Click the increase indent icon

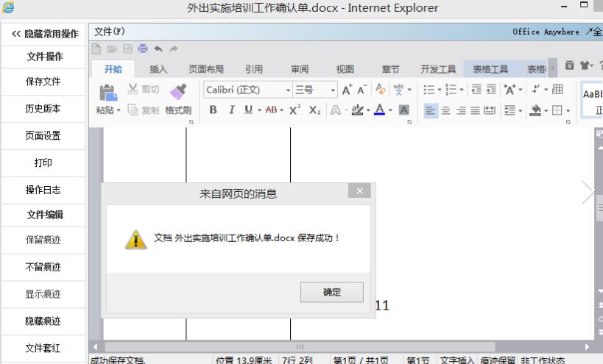[491, 90]
